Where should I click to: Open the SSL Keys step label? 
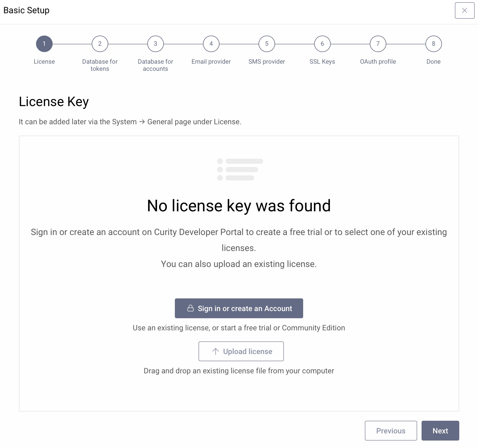pyautogui.click(x=322, y=61)
